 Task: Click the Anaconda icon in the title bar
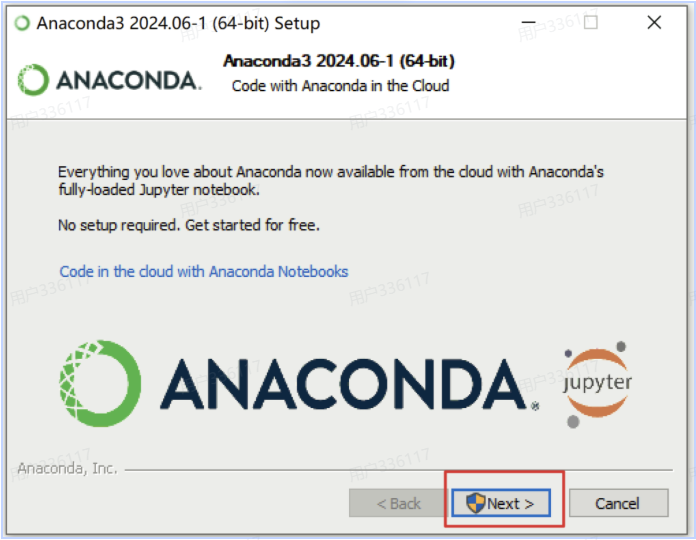(x=22, y=23)
